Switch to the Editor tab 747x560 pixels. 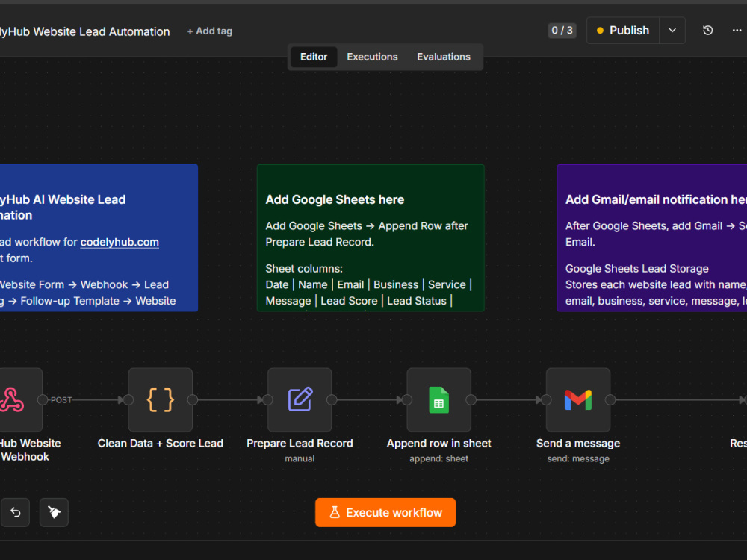pyautogui.click(x=314, y=57)
